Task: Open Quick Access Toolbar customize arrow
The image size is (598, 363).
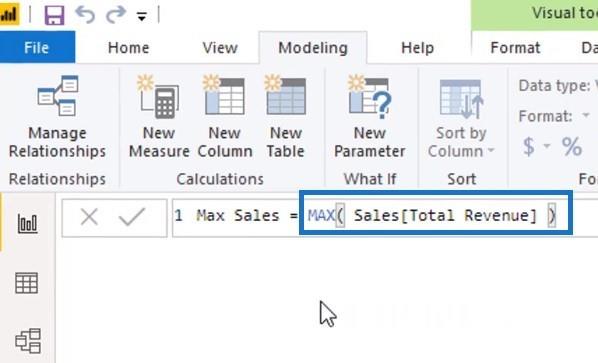Action: point(142,16)
